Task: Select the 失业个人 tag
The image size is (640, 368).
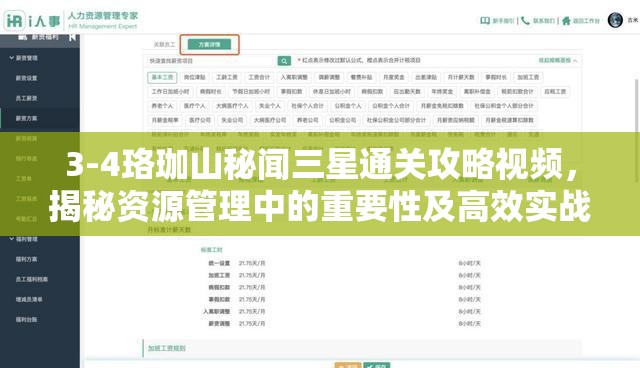Action: click(x=270, y=106)
